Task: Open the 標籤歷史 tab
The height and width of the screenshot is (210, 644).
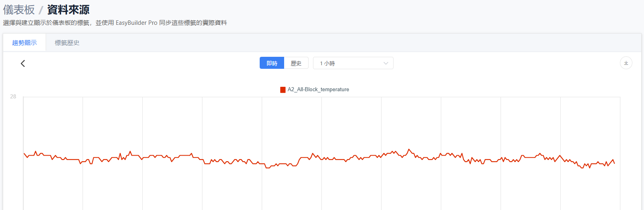Action: tap(67, 43)
